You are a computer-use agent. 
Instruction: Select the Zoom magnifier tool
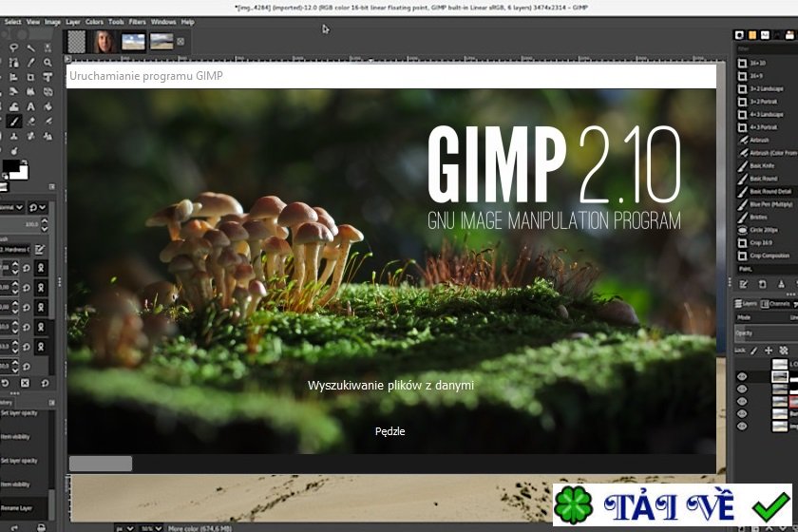click(47, 63)
